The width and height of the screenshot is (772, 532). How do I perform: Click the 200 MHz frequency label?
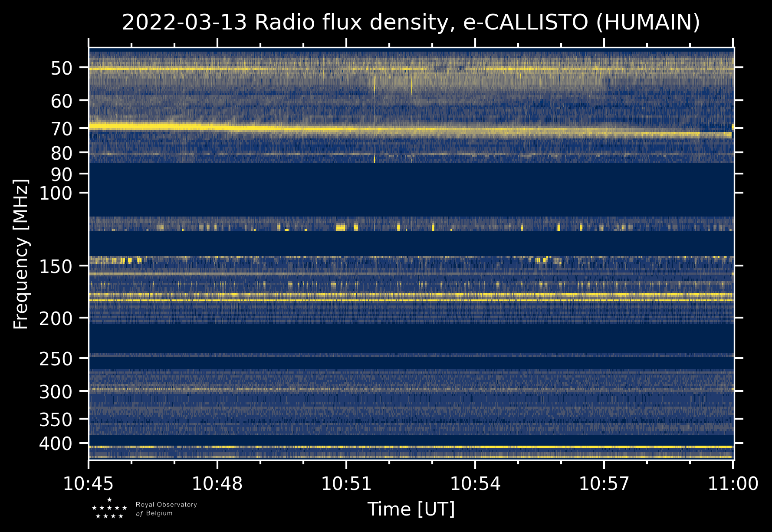tap(56, 319)
